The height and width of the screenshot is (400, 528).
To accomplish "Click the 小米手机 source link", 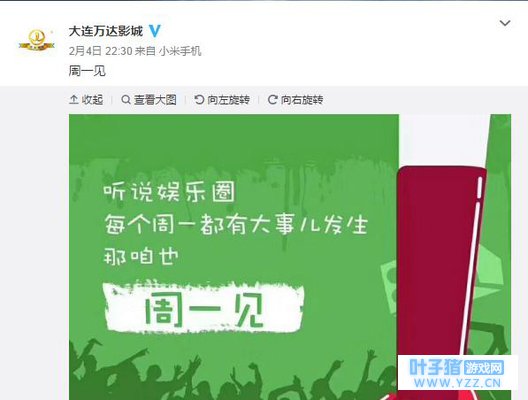I will [x=180, y=51].
